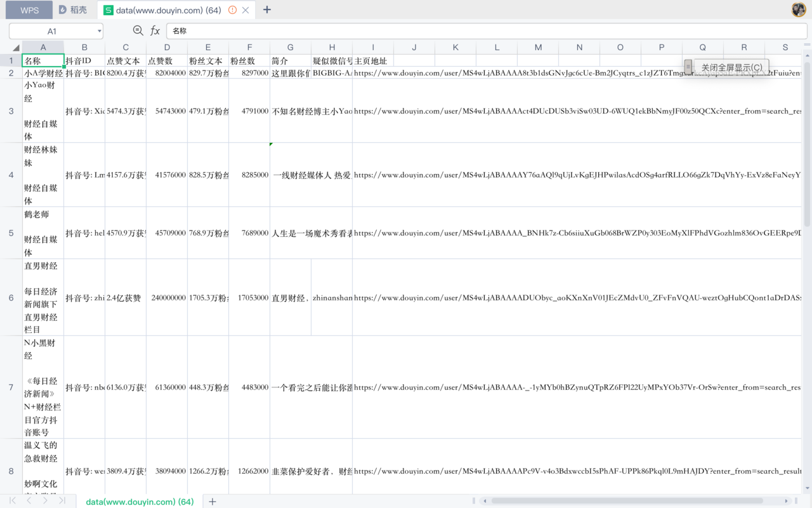Click the 关闭全屏显示(C) button
This screenshot has width=812, height=508.
[731, 67]
